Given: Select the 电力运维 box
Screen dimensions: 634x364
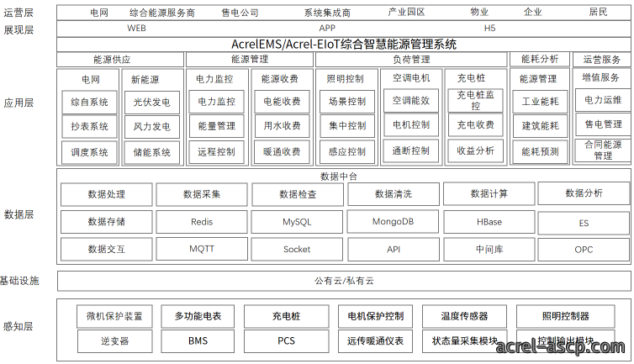Looking at the screenshot, I should point(603,100).
